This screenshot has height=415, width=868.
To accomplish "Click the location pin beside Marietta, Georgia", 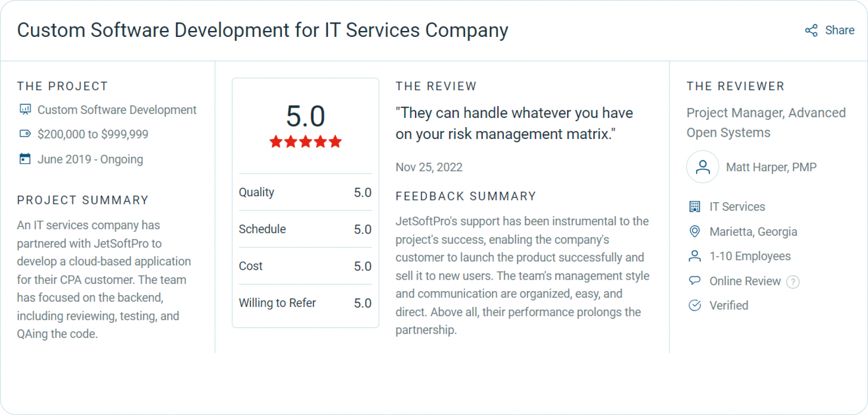I will pyautogui.click(x=694, y=231).
